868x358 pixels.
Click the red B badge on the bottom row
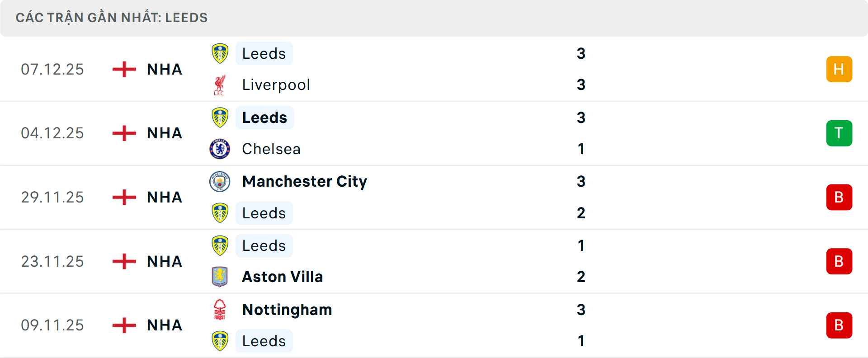(839, 325)
